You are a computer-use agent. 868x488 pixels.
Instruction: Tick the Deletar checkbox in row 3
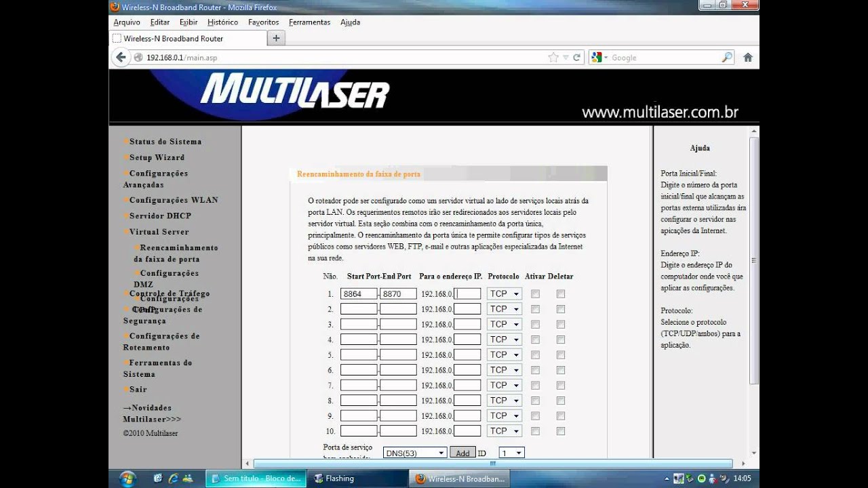pos(561,325)
